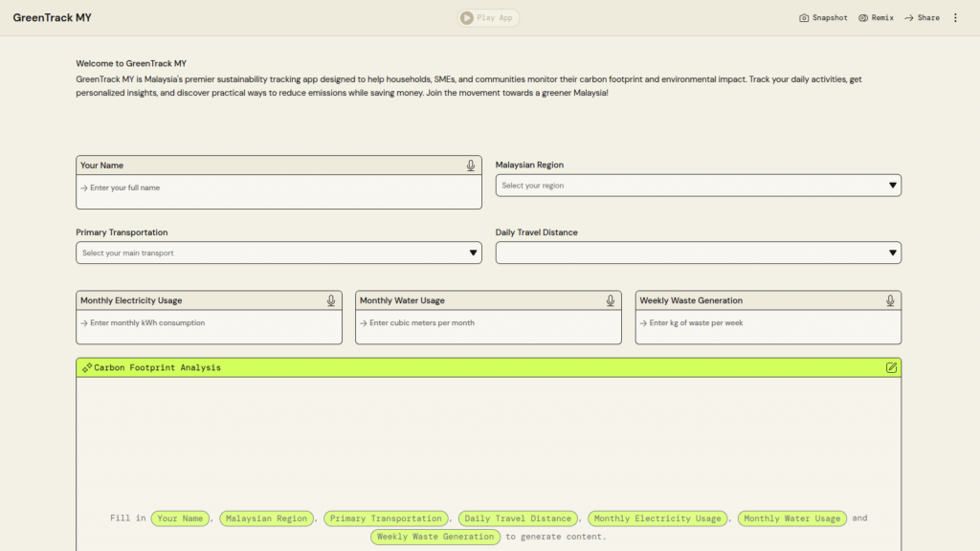980x551 pixels.
Task: Share the app via Share button
Action: click(x=922, y=18)
